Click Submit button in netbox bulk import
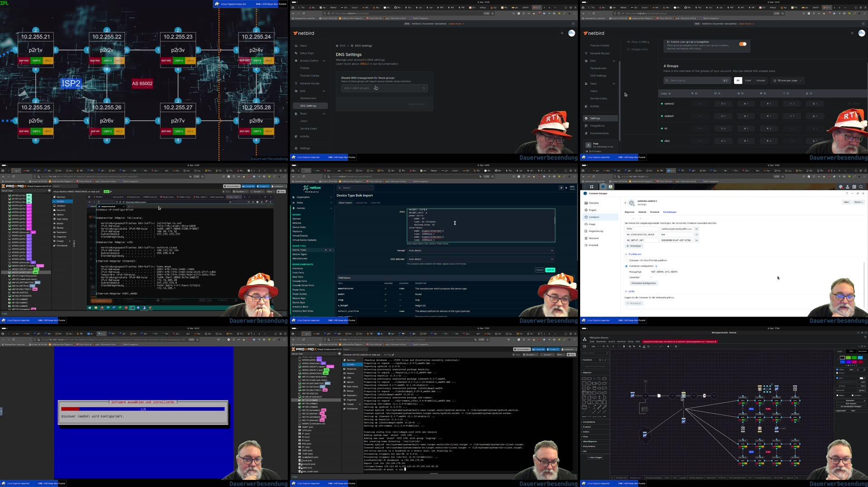 pos(550,270)
